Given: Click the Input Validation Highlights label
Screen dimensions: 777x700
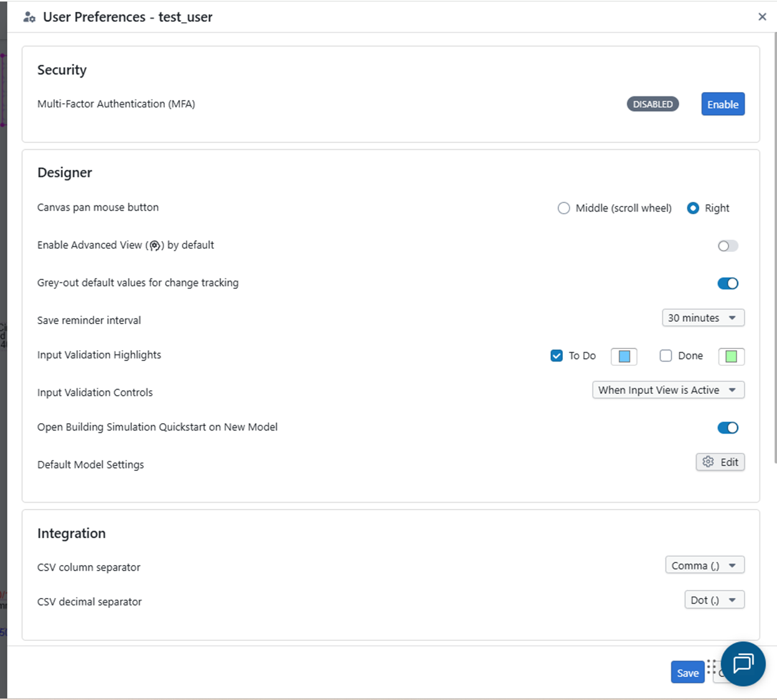Looking at the screenshot, I should [x=99, y=355].
